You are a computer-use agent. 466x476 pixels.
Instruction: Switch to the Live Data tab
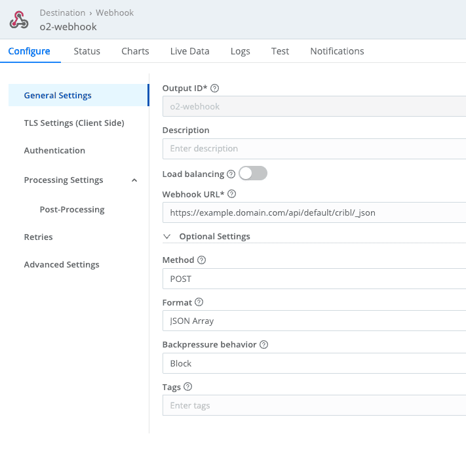pyautogui.click(x=189, y=51)
